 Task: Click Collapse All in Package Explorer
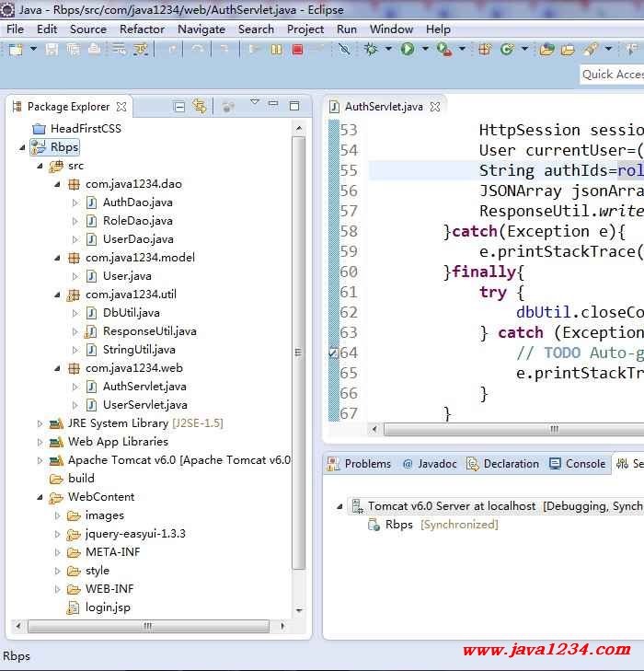coord(179,107)
